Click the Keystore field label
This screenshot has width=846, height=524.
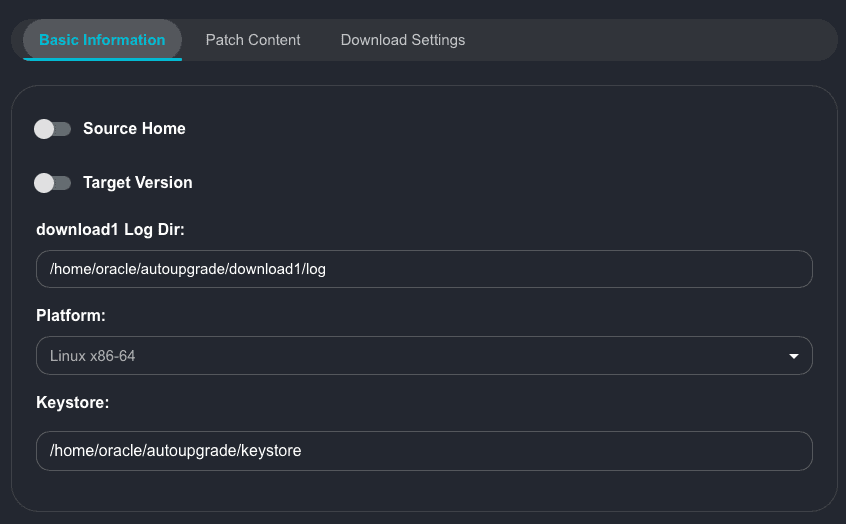[72, 402]
